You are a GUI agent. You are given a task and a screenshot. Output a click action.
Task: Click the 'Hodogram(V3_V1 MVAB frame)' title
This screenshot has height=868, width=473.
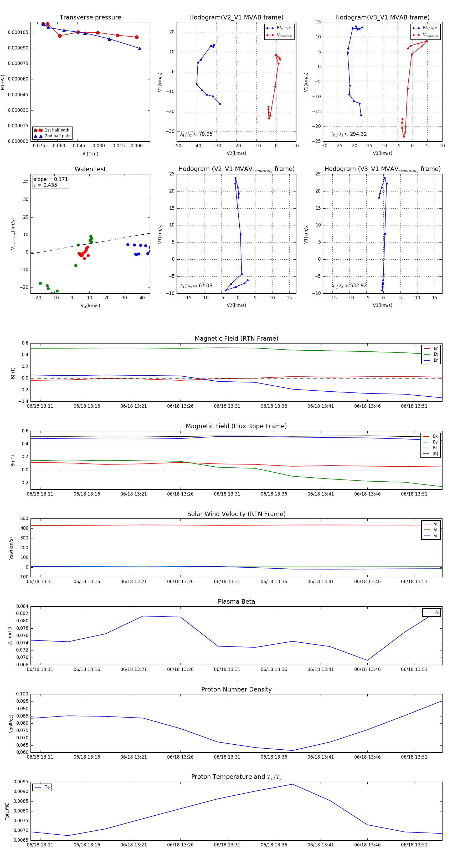(x=382, y=18)
